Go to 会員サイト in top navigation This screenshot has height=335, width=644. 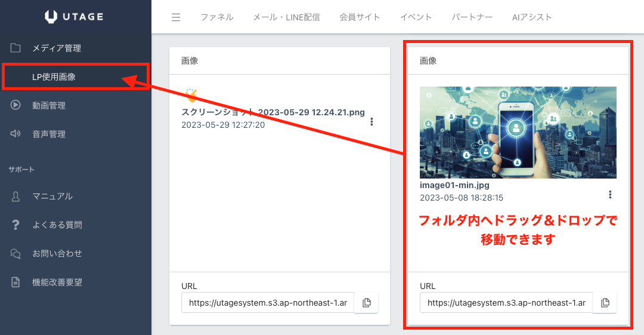point(360,17)
